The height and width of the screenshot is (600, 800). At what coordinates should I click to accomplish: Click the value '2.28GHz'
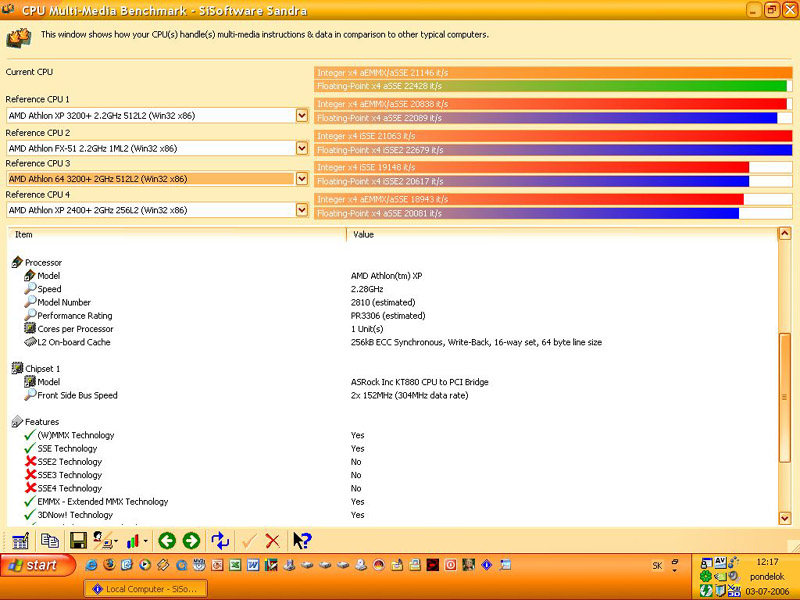click(367, 289)
